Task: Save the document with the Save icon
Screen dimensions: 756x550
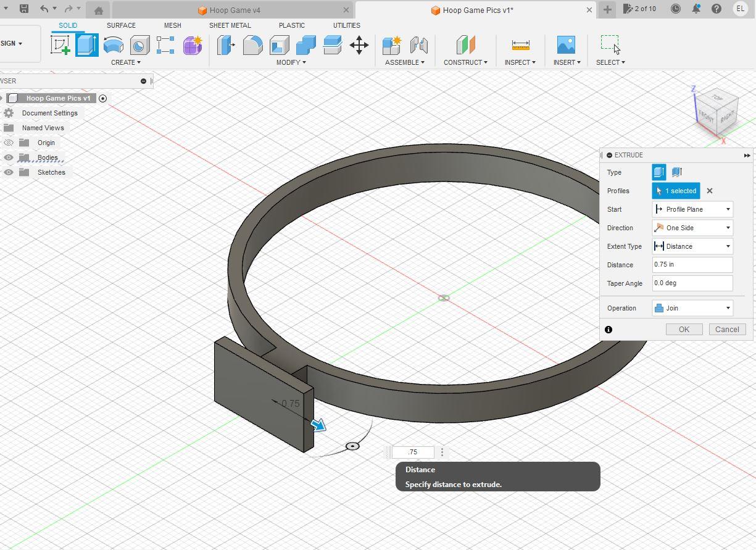Action: tap(23, 9)
